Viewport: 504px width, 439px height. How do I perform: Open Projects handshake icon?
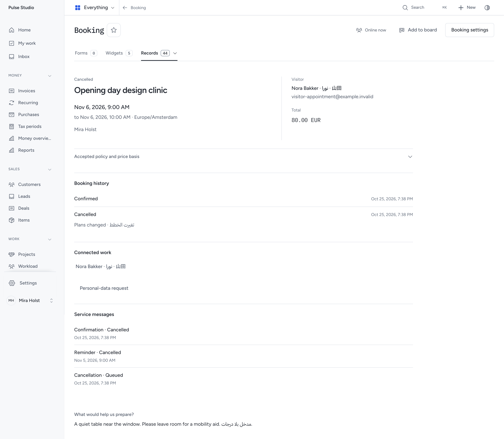point(12,254)
